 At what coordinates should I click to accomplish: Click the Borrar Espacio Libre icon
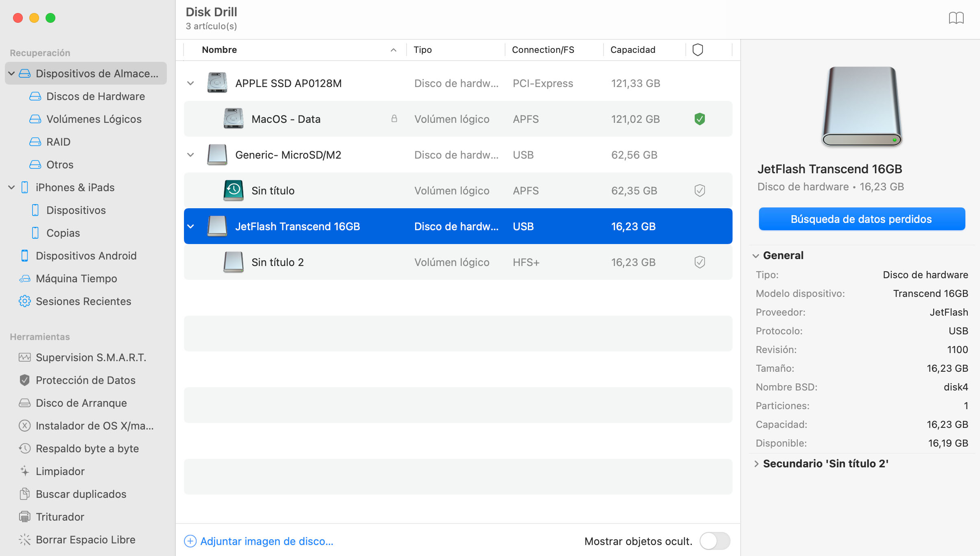coord(24,540)
